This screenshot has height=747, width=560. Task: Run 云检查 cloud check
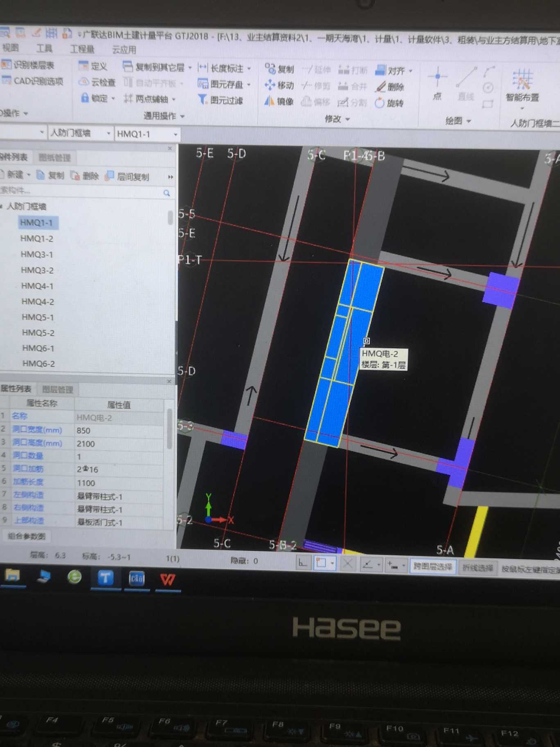click(97, 82)
